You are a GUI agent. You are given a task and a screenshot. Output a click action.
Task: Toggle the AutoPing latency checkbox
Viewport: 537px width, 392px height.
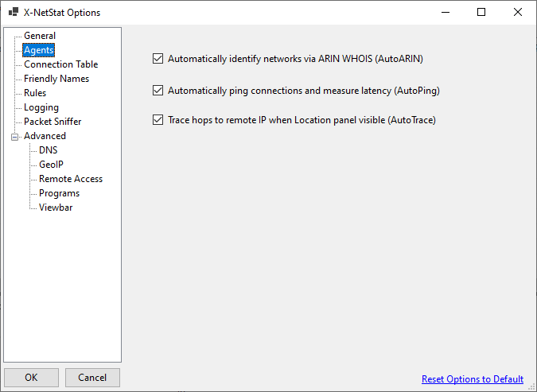click(158, 91)
